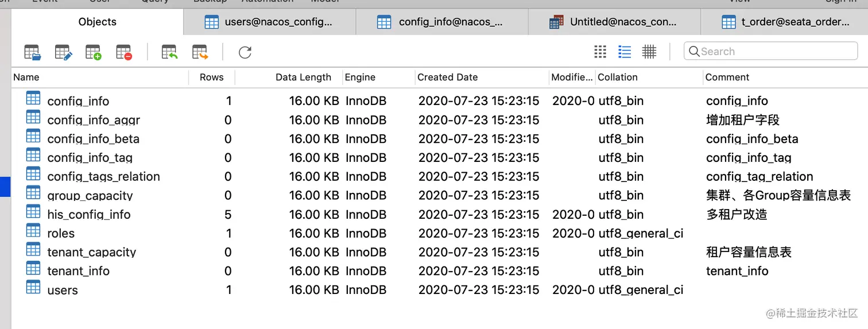868x329 pixels.
Task: Open the users@nacos_config tab
Action: tap(269, 22)
